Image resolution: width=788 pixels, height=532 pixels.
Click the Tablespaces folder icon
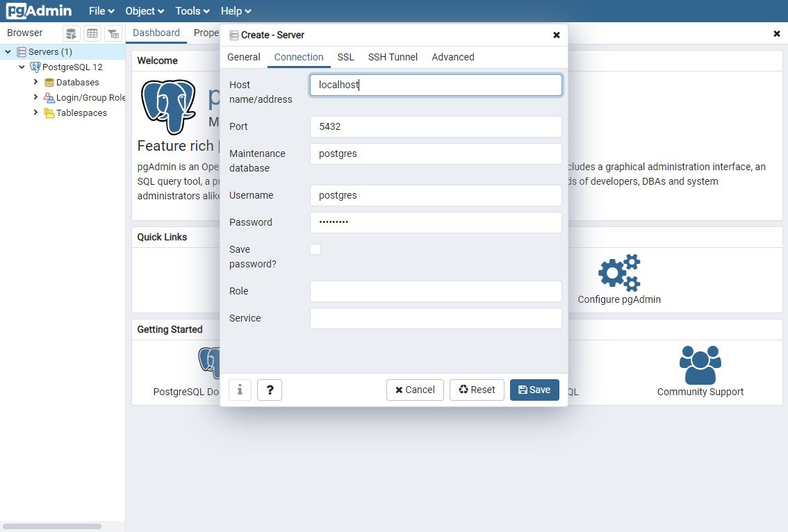49,113
